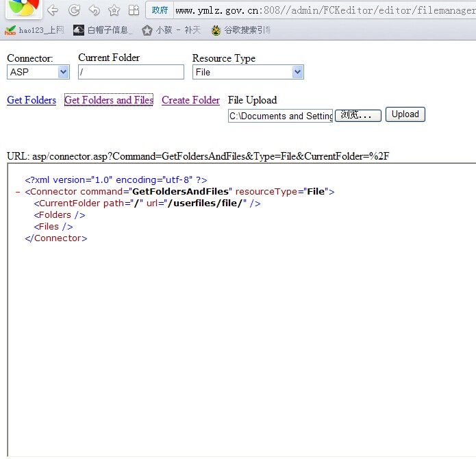This screenshot has width=476, height=459.
Task: Click the URL connector.asp text line
Action: point(198,156)
